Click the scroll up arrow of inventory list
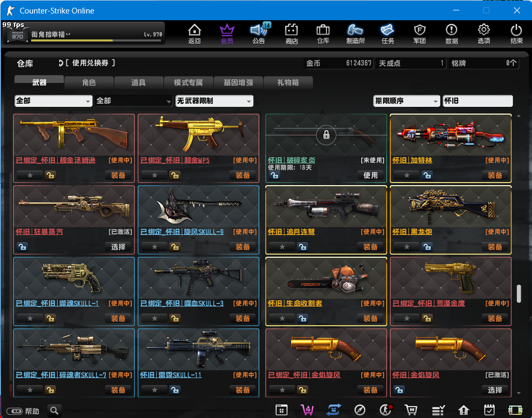 (519, 116)
